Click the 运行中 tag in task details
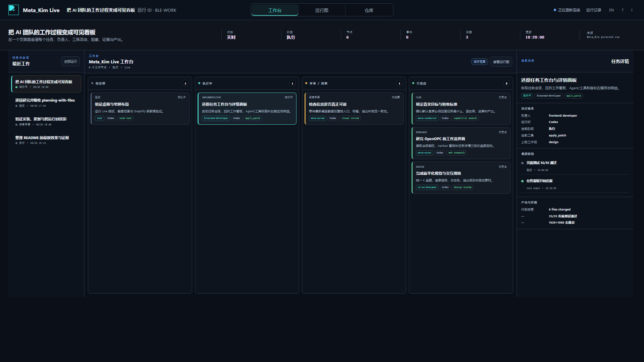Screen dimensions: 644x362 pyautogui.click(x=527, y=96)
